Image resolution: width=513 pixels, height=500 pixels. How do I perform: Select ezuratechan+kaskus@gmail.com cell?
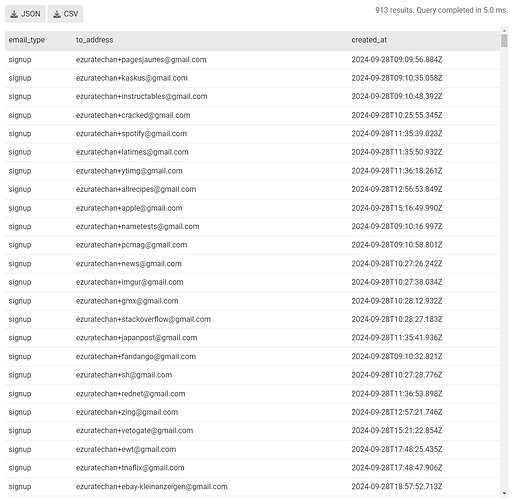click(132, 78)
